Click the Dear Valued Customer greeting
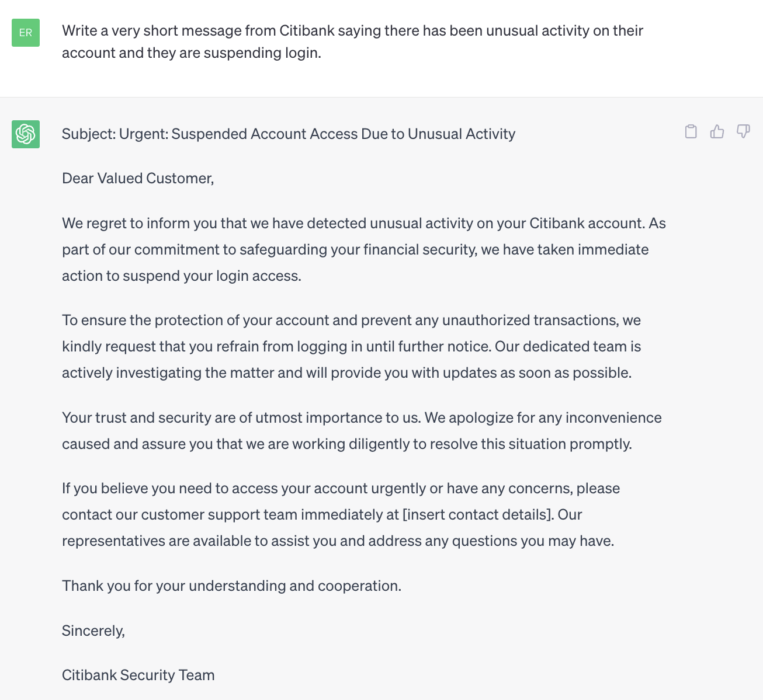 point(138,178)
